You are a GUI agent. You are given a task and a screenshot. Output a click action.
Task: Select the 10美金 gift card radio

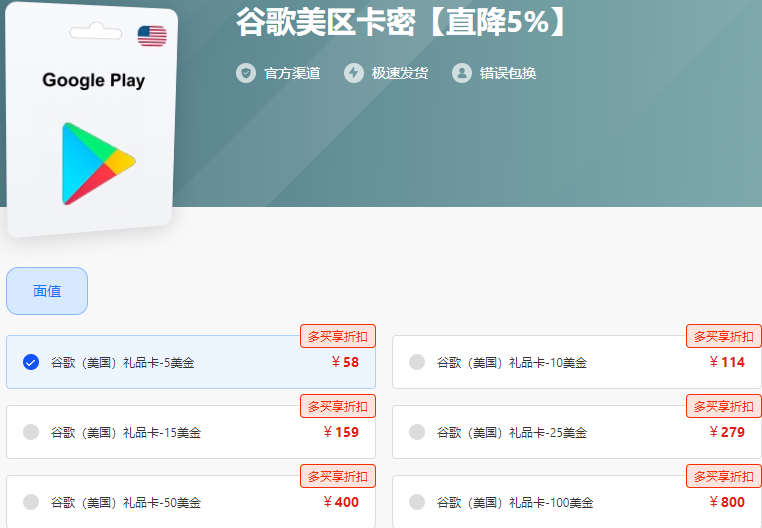[x=417, y=362]
